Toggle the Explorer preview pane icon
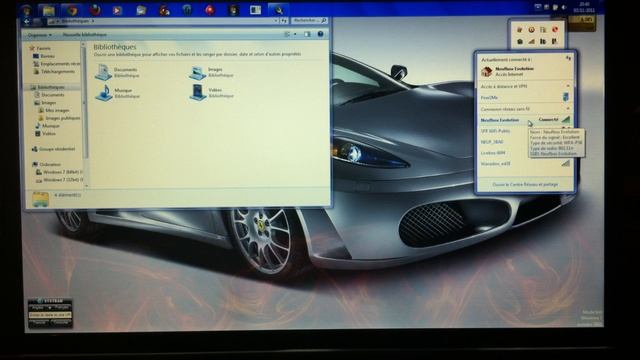Image resolution: width=640 pixels, height=360 pixels. coord(307,34)
